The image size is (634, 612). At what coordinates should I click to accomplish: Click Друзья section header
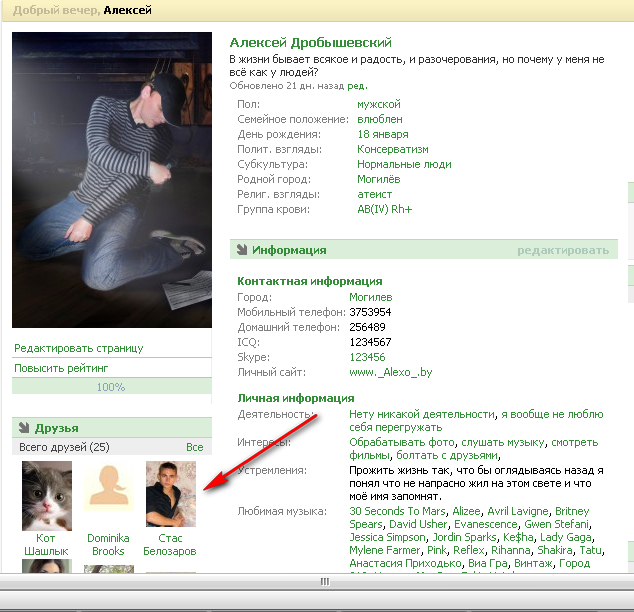click(112, 428)
